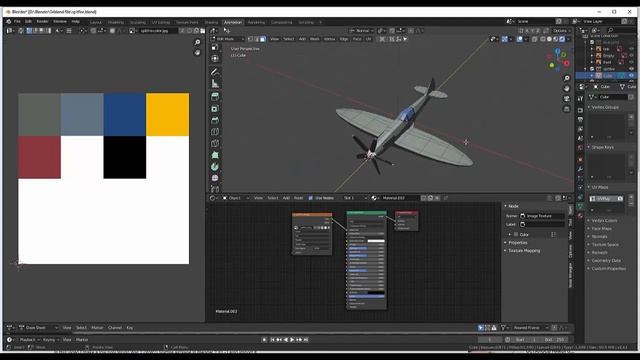
Task: Switch to the Animation workspace tab
Action: coord(233,22)
